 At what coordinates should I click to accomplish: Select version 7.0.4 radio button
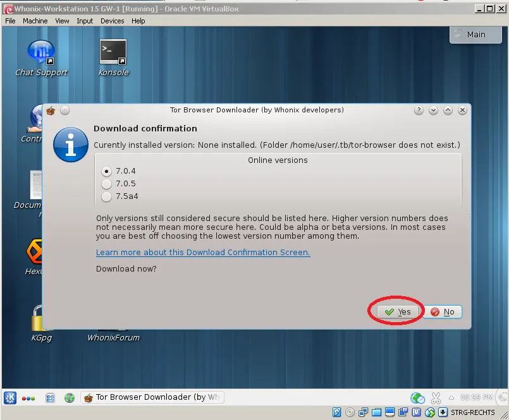tap(106, 171)
